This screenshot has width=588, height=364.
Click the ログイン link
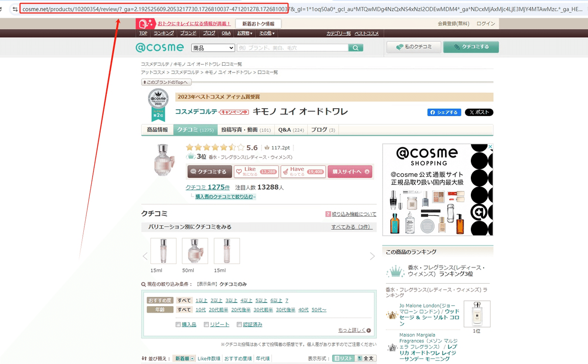tap(486, 24)
